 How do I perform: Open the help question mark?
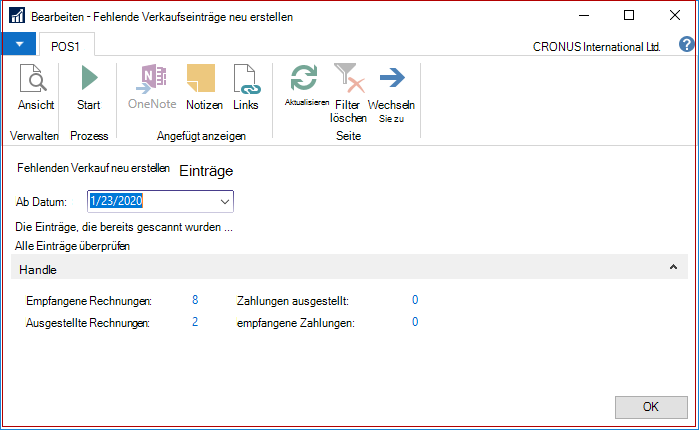pyautogui.click(x=687, y=44)
